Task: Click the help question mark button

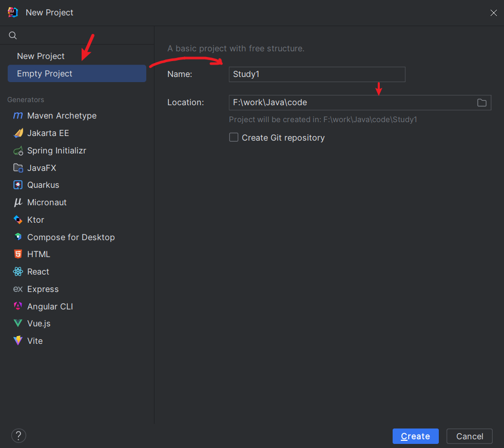Action: [18, 436]
